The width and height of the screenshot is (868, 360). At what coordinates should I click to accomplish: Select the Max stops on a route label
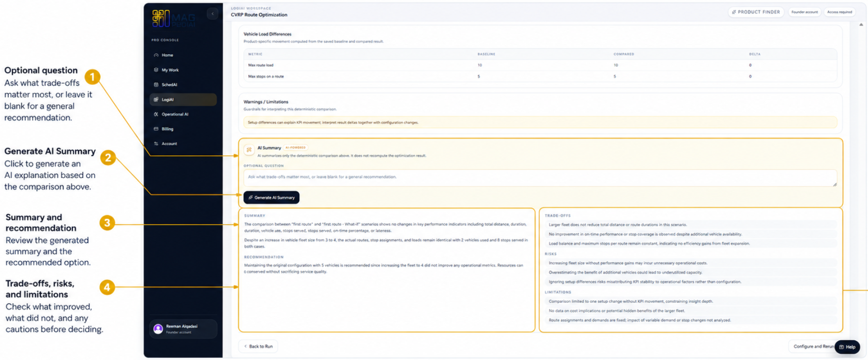tap(266, 76)
